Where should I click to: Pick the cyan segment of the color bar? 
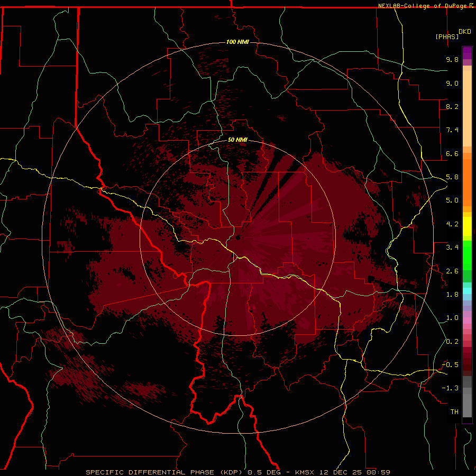pos(467,291)
